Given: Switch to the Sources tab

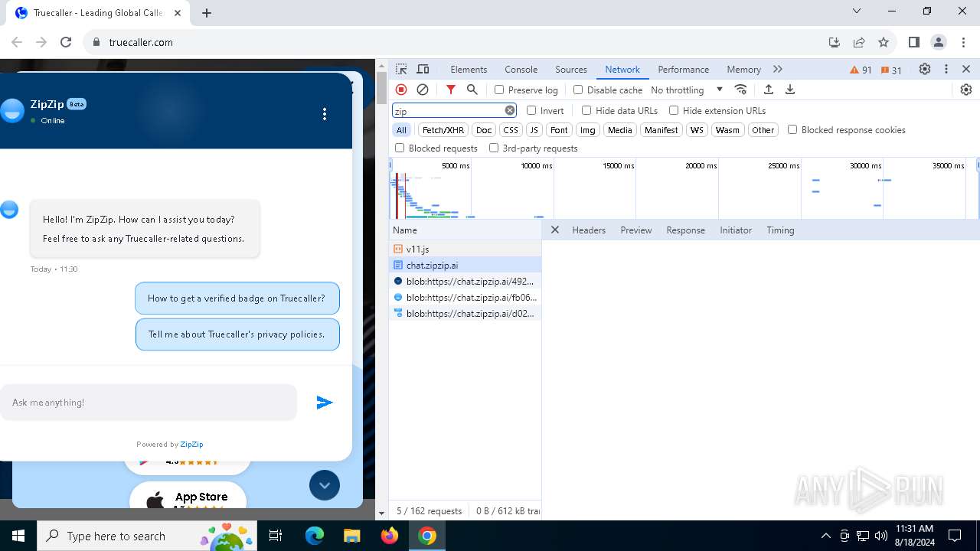Looking at the screenshot, I should coord(571,69).
